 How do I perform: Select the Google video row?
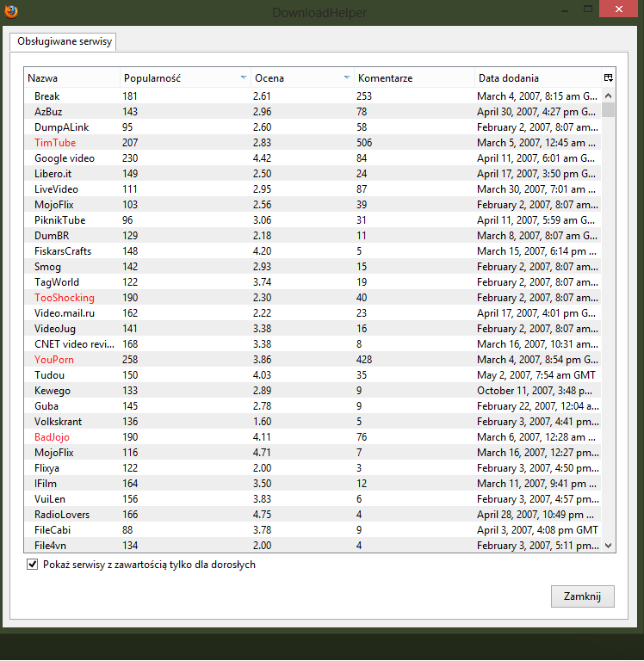pyautogui.click(x=313, y=158)
